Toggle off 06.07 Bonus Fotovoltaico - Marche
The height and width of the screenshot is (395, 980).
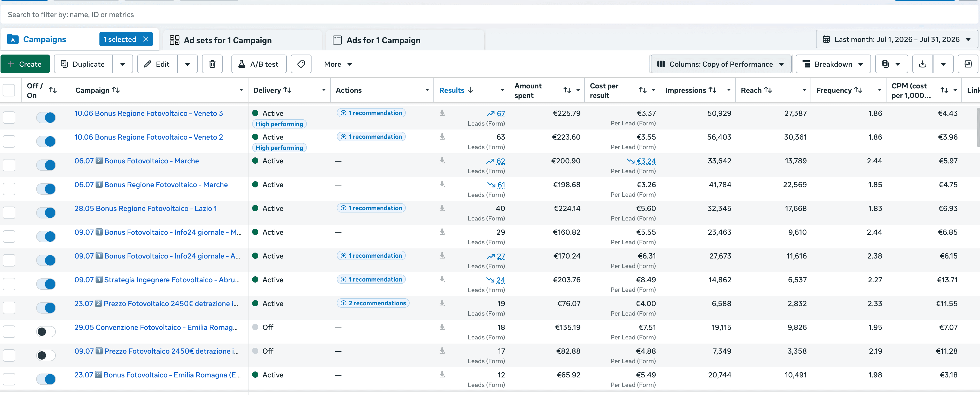pos(46,165)
